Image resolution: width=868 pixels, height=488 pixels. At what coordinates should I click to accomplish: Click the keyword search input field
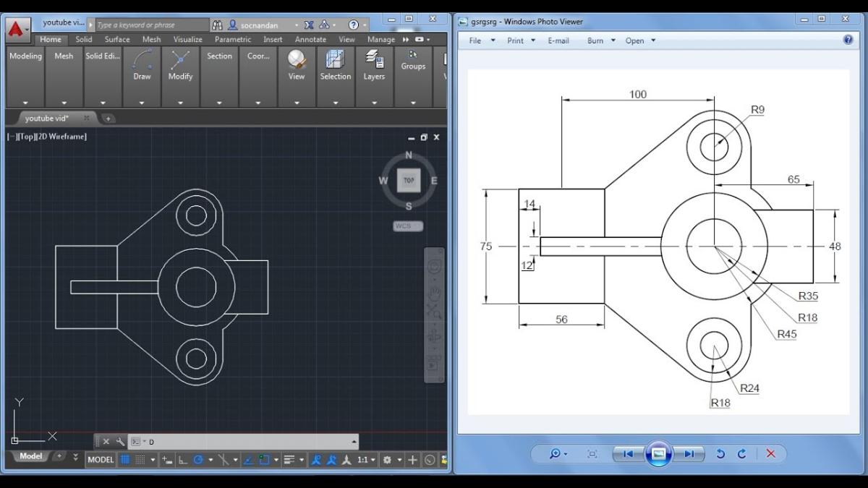[x=150, y=25]
